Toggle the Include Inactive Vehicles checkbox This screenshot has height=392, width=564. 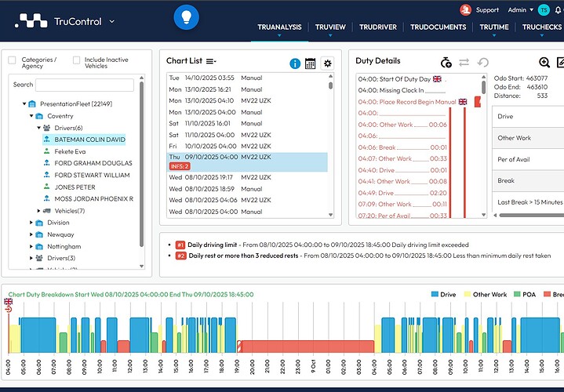pos(76,60)
